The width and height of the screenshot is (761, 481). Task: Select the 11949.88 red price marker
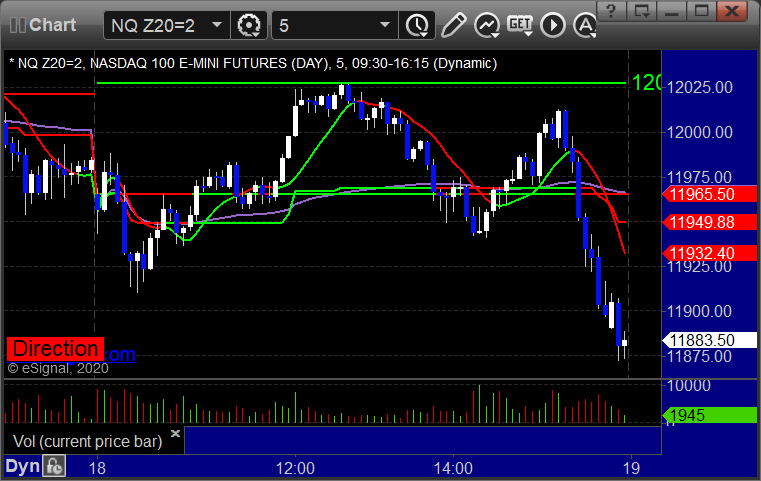pos(710,222)
